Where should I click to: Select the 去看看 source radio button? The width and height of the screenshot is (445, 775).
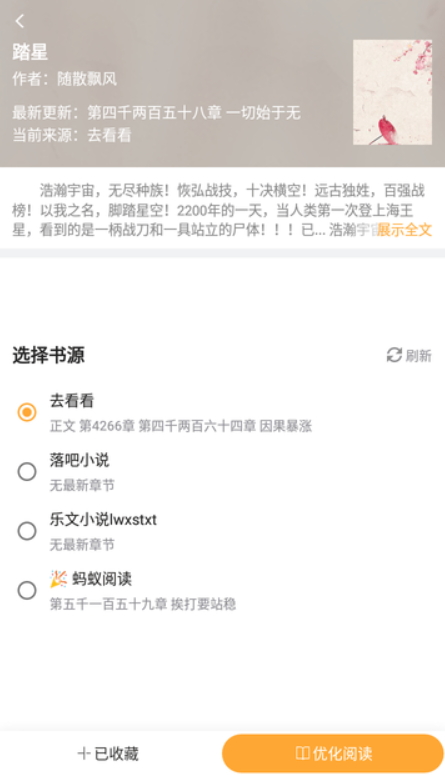pos(27,412)
